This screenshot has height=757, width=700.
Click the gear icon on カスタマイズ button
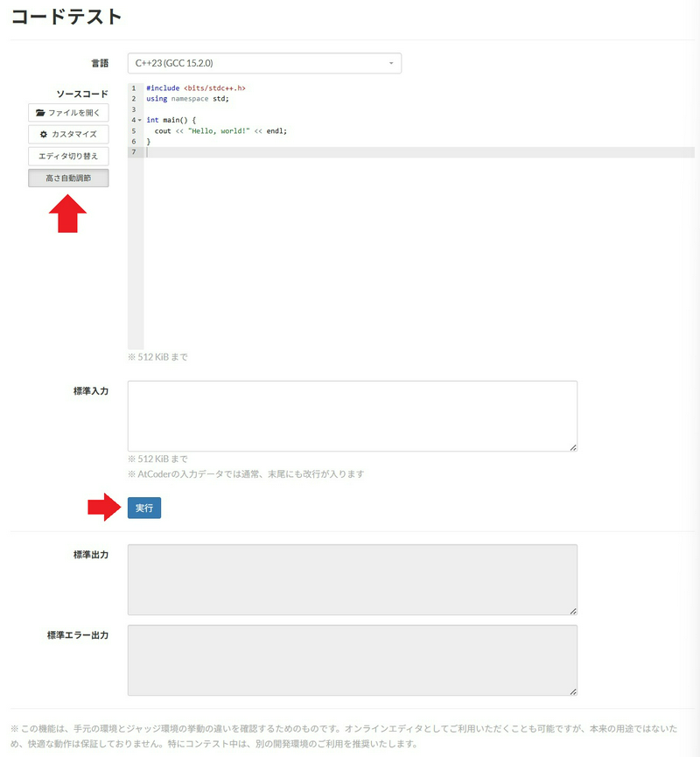[43, 134]
